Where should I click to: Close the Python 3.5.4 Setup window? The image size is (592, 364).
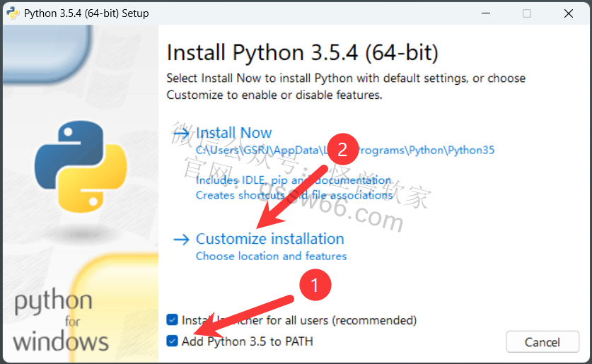point(568,13)
